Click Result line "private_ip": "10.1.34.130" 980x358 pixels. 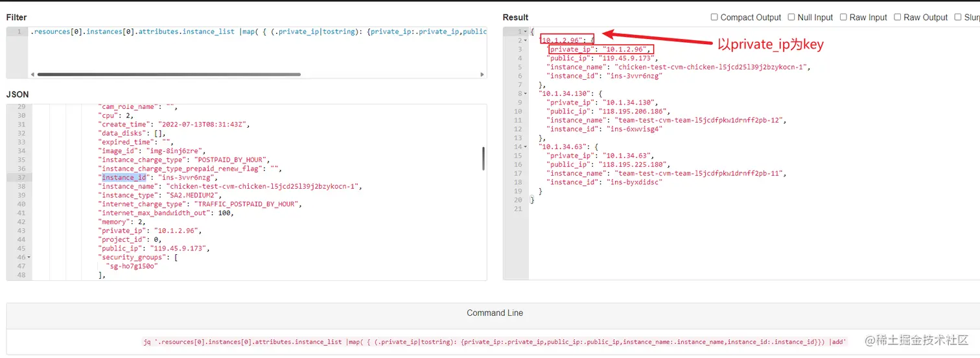pos(603,102)
